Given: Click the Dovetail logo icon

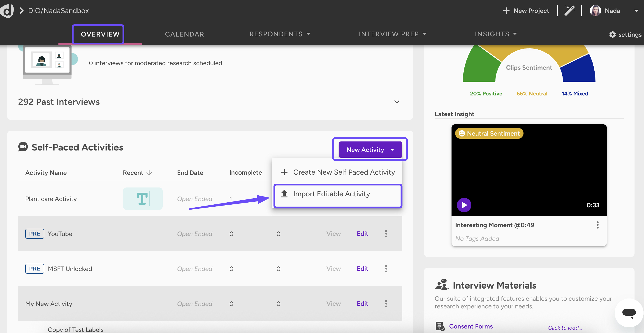Looking at the screenshot, I should coord(7,11).
